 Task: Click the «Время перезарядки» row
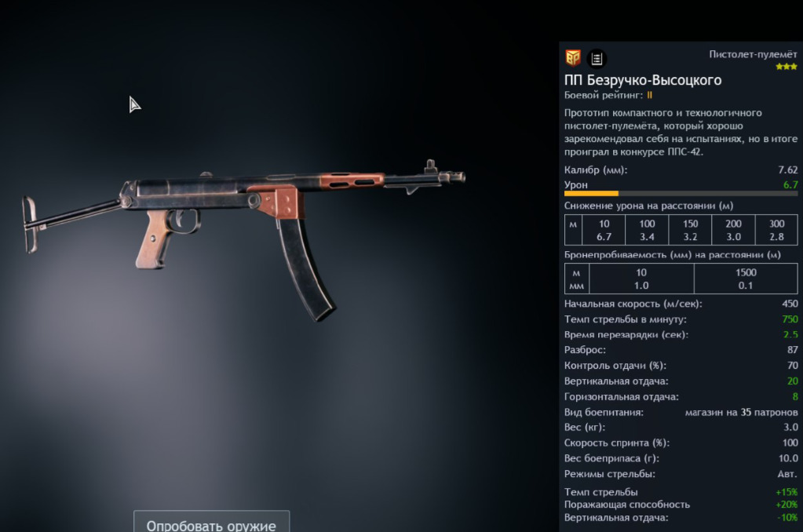tap(681, 334)
